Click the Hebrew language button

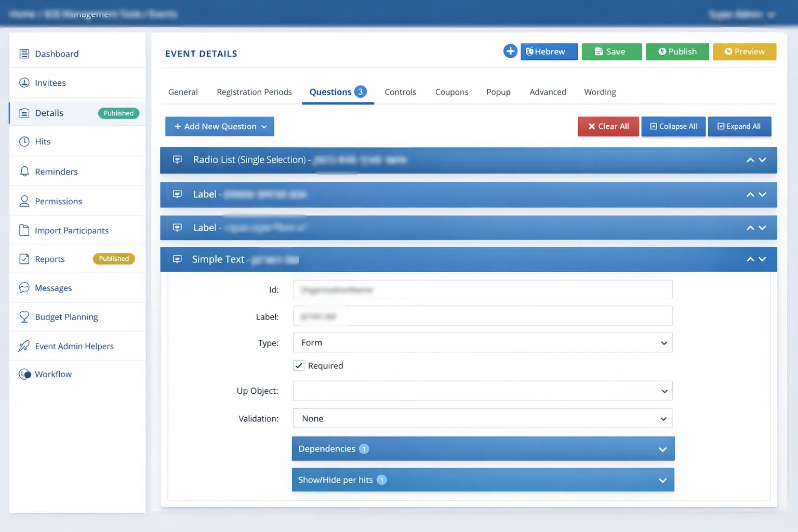(x=549, y=51)
